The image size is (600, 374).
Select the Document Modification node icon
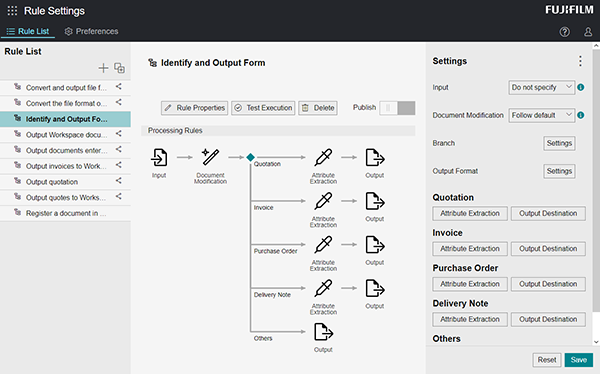tap(210, 157)
